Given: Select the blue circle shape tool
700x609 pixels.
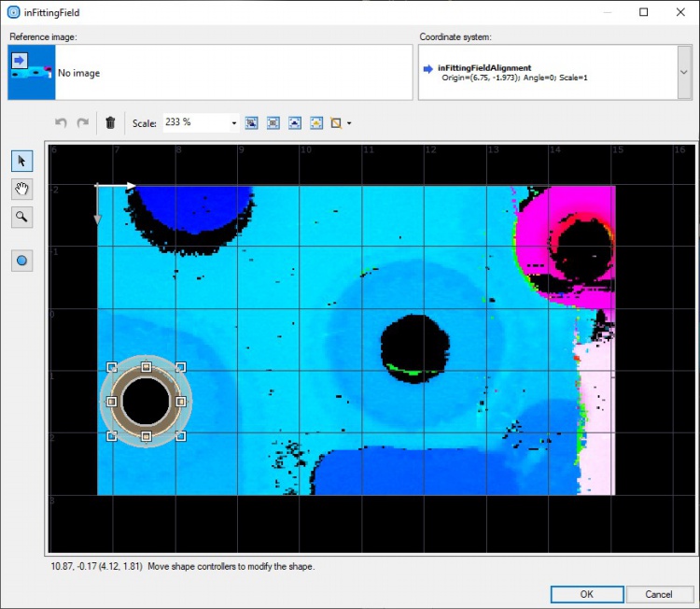Looking at the screenshot, I should point(22,262).
